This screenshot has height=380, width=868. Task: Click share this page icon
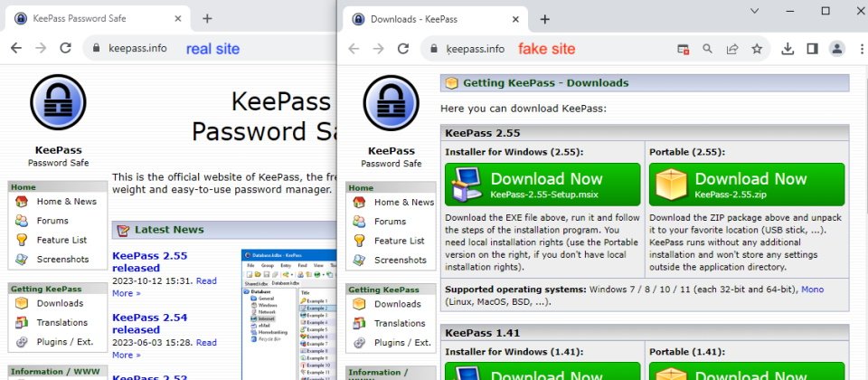click(x=732, y=49)
